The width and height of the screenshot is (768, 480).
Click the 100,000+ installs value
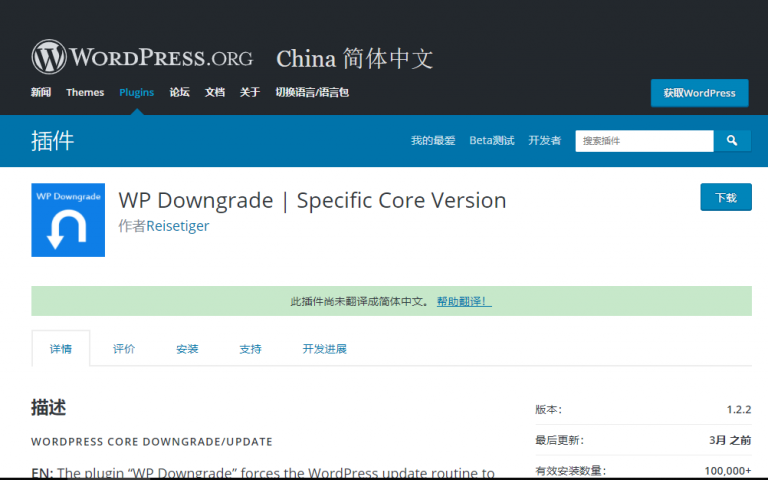click(x=728, y=471)
